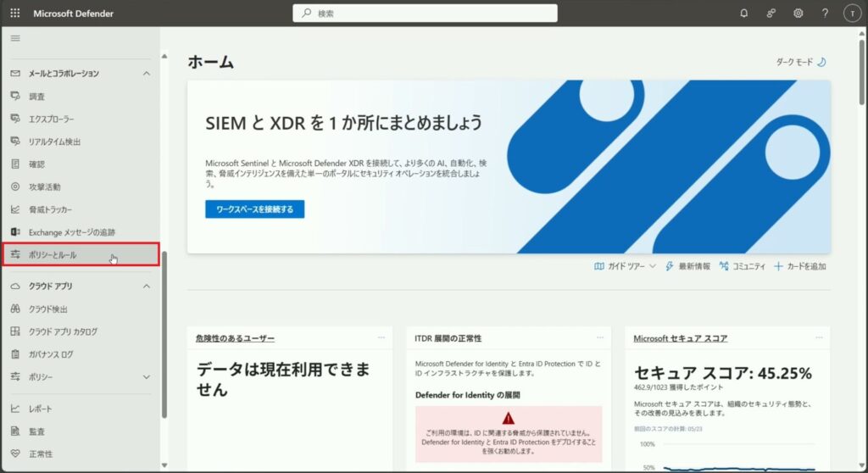Viewport: 868px width, 473px height.
Task: Click ワークスペースを接続する button
Action: click(254, 209)
